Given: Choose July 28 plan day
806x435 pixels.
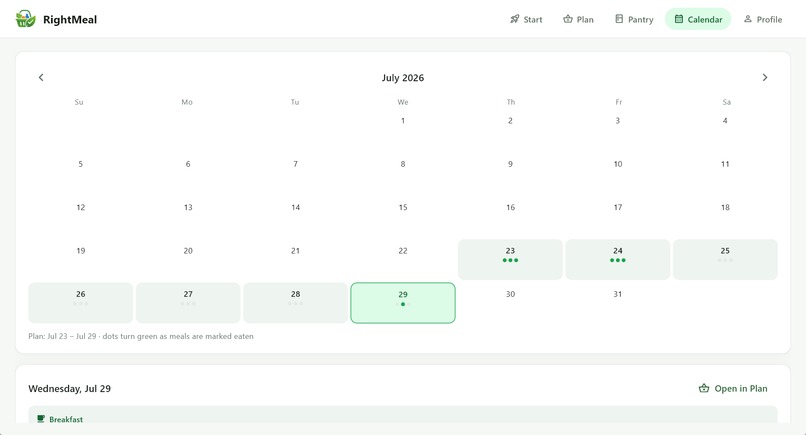Looking at the screenshot, I should pyautogui.click(x=296, y=303).
